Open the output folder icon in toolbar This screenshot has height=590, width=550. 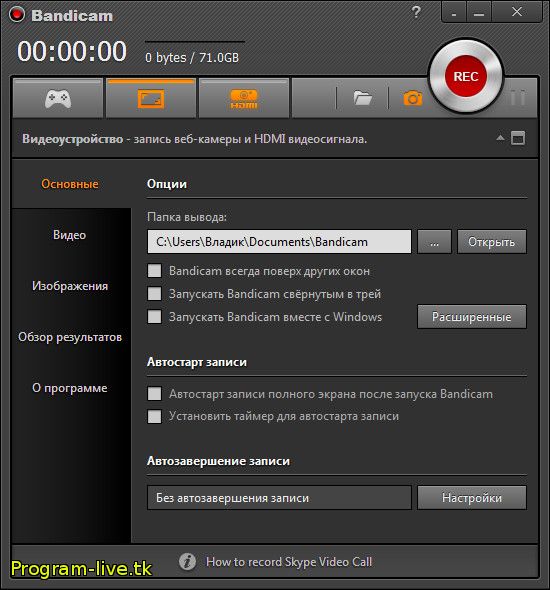point(362,99)
